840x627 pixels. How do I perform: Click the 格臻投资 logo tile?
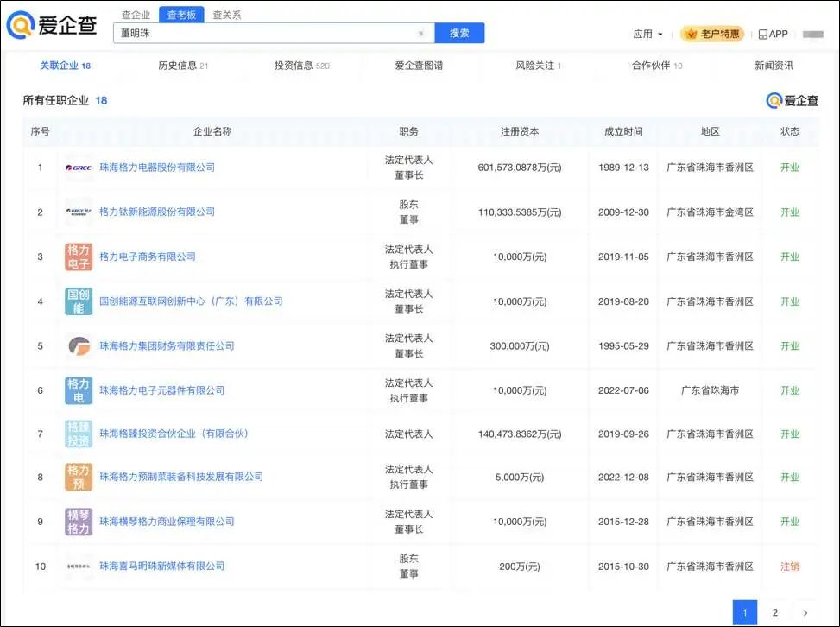[79, 434]
